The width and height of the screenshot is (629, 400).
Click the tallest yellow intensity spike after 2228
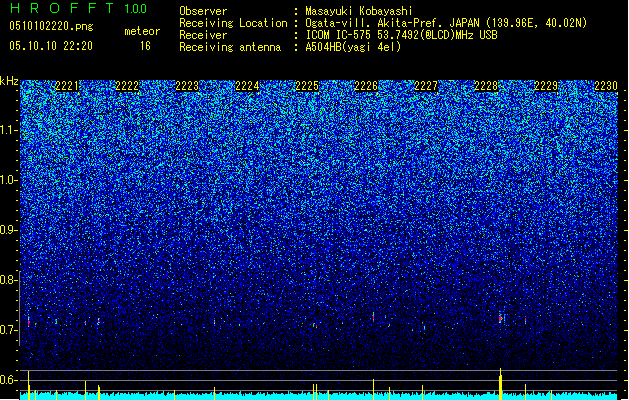tap(500, 384)
